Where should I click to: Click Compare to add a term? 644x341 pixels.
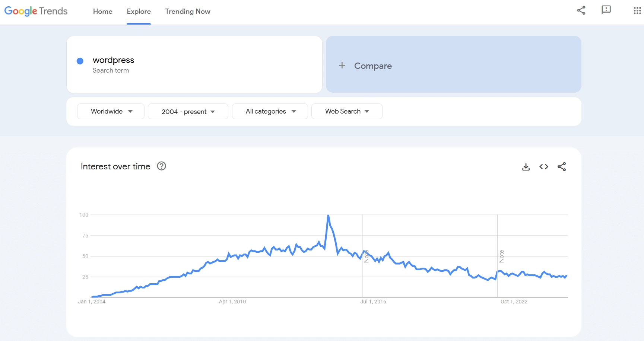click(373, 66)
